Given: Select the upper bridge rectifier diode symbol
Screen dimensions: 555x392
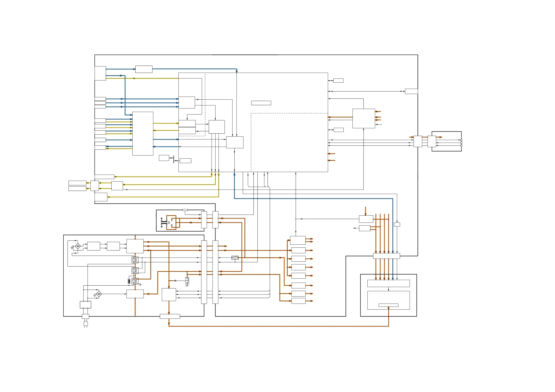Looking at the screenshot, I should point(78,246).
